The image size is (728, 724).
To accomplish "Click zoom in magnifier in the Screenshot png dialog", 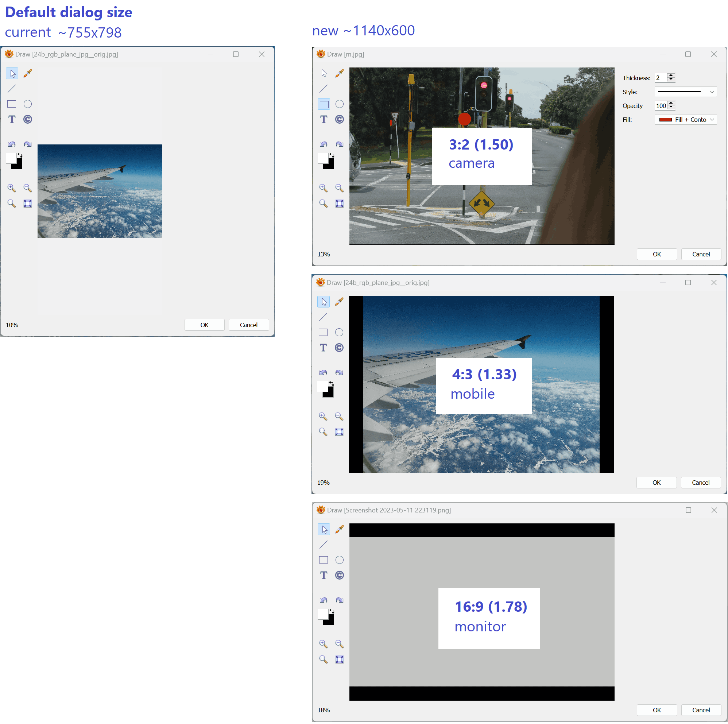I will tap(323, 644).
